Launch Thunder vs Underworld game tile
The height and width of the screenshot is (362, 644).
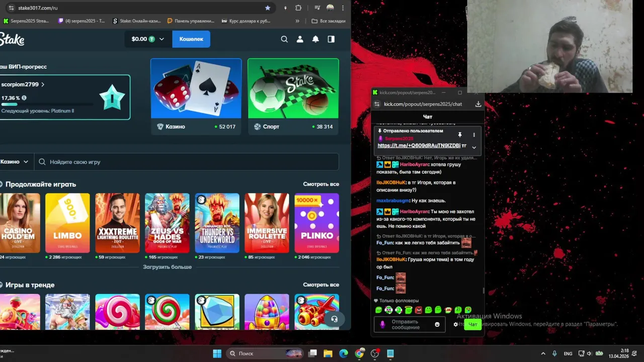pyautogui.click(x=217, y=223)
